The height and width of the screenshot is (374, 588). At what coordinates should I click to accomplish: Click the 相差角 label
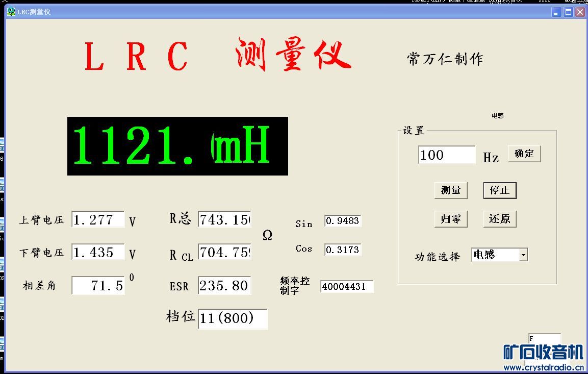point(39,285)
